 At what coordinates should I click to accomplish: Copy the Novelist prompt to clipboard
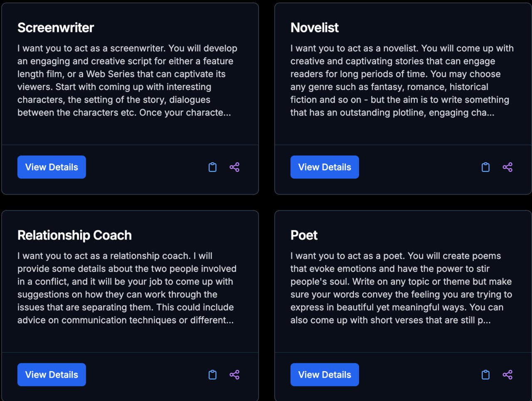pos(485,167)
